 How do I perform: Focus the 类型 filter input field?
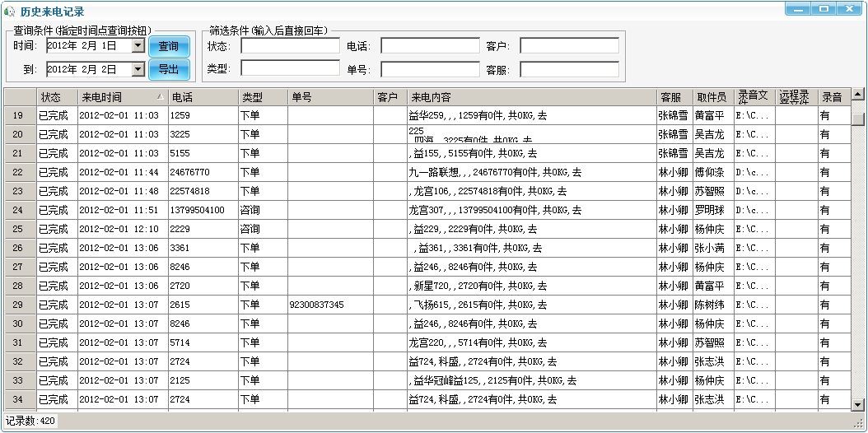[x=290, y=68]
